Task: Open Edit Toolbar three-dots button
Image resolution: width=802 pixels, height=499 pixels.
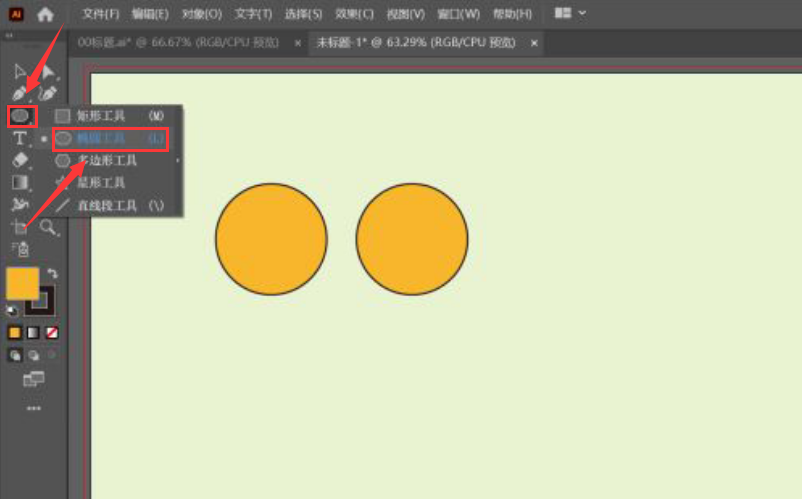Action: (34, 408)
